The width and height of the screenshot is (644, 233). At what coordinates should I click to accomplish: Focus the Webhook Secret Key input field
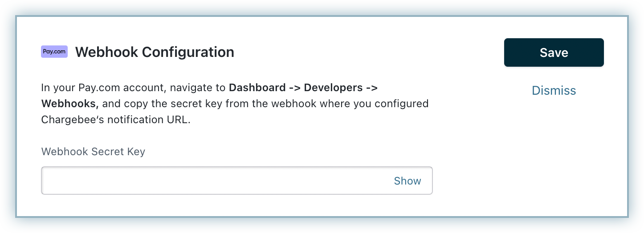click(214, 181)
